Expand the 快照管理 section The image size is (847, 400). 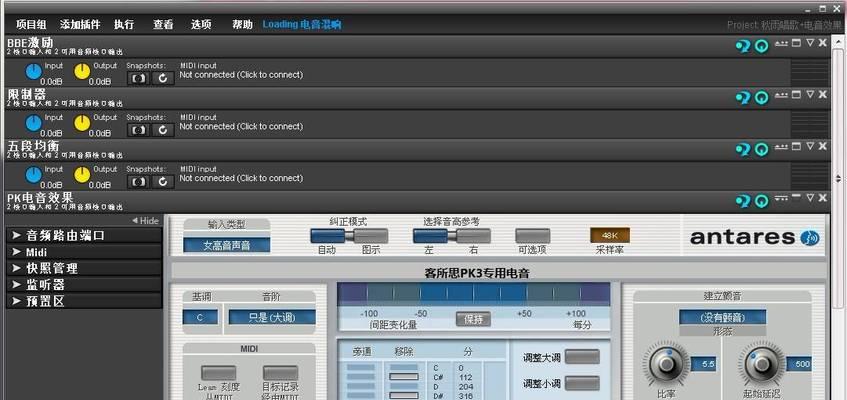click(84, 268)
